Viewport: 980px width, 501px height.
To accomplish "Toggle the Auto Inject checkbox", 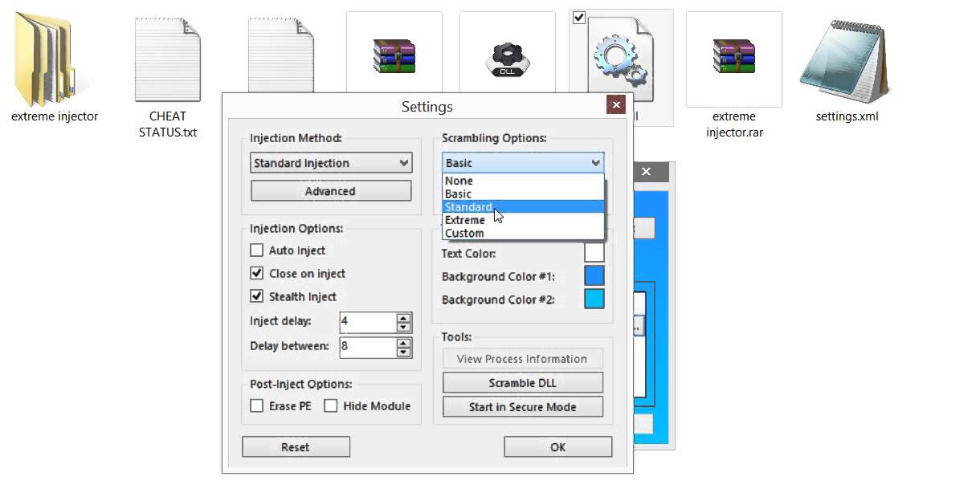I will [x=257, y=250].
